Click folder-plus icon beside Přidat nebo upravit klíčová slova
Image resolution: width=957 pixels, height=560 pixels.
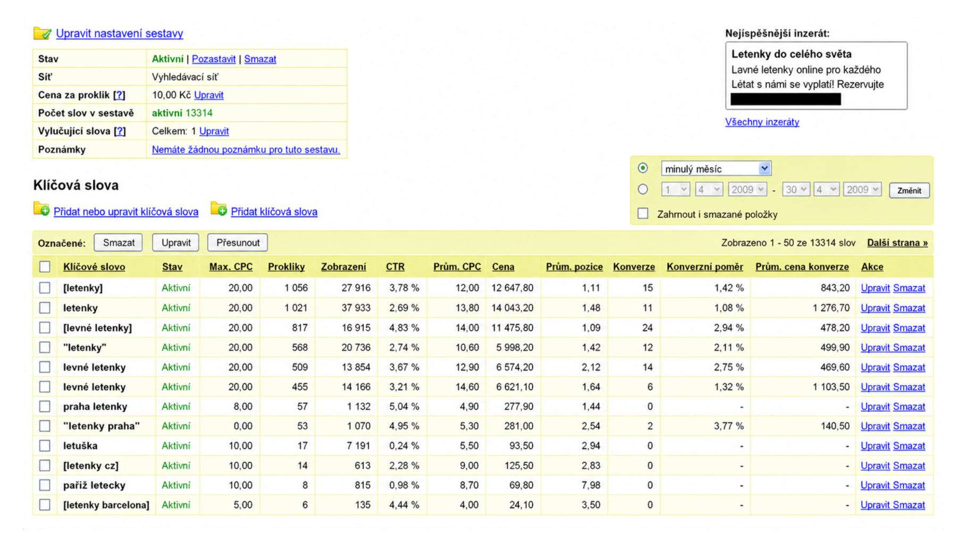click(41, 209)
